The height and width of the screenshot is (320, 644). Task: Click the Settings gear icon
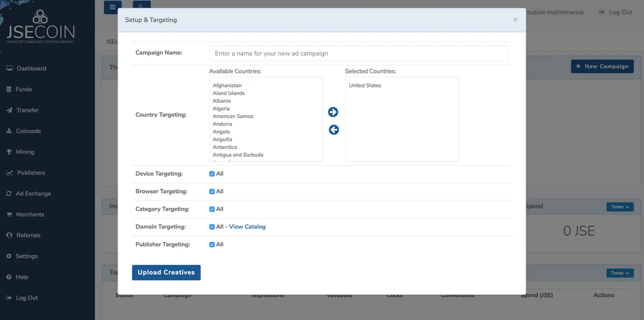[x=9, y=256]
